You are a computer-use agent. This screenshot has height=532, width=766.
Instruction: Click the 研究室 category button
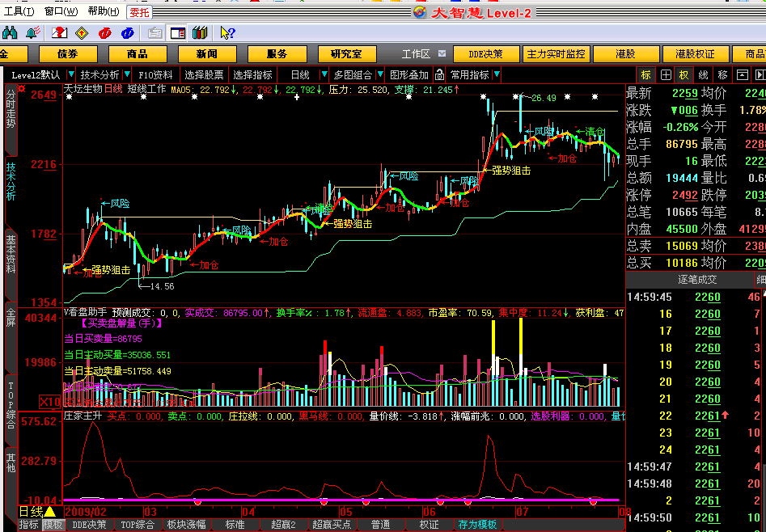click(x=347, y=53)
